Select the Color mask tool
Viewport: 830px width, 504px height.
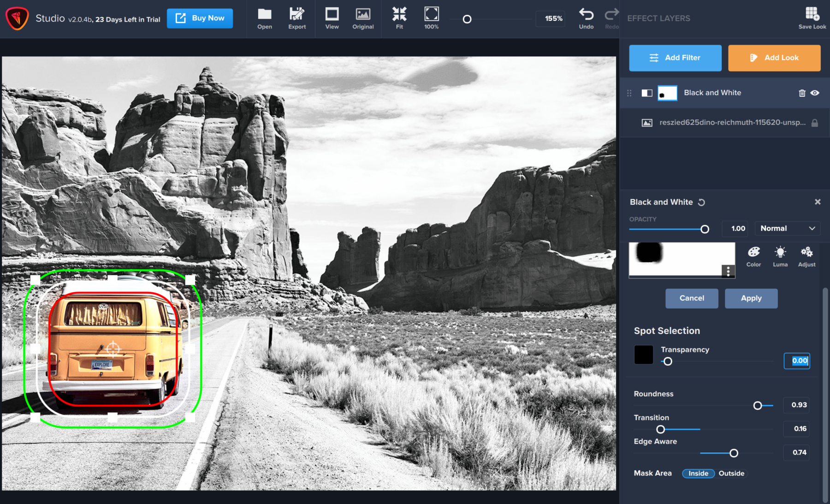[x=753, y=256]
